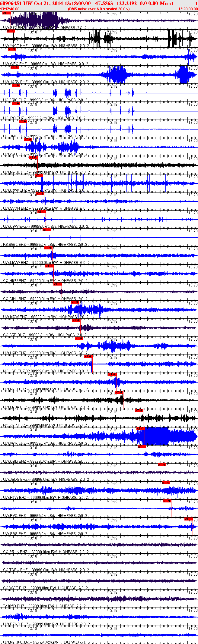The image size is (198, 644).
Task: Click the pick marker on UW.LEBA trace
Action: (119, 392)
